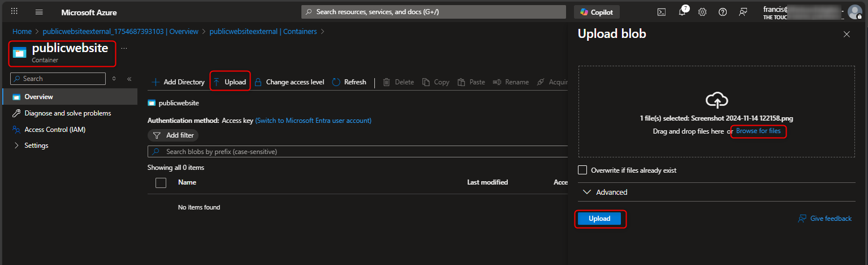Refresh the blob list

pyautogui.click(x=349, y=82)
